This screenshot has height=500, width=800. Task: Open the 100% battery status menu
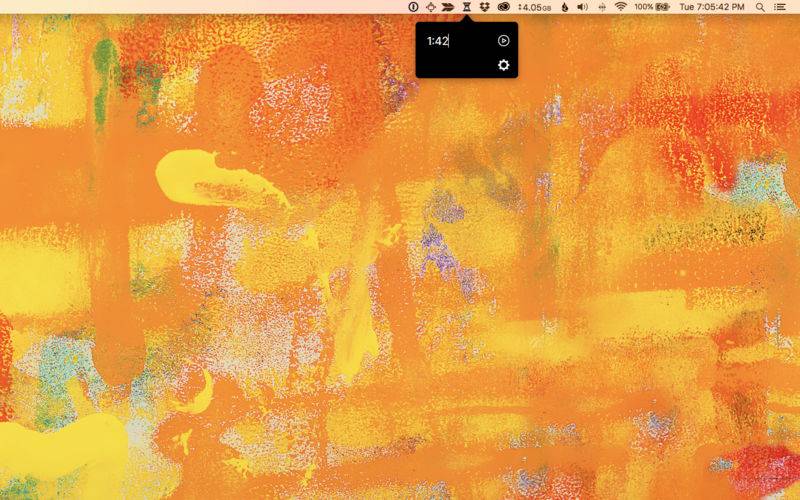[x=652, y=7]
